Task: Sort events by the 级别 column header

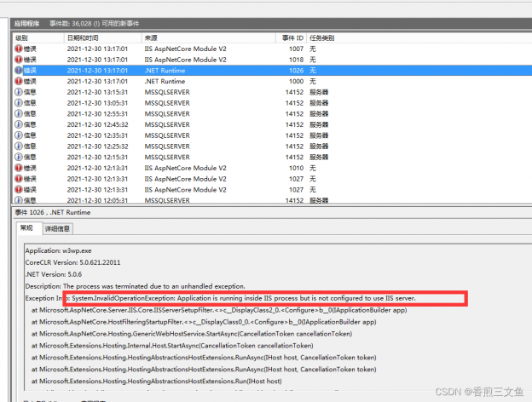Action: [22, 38]
